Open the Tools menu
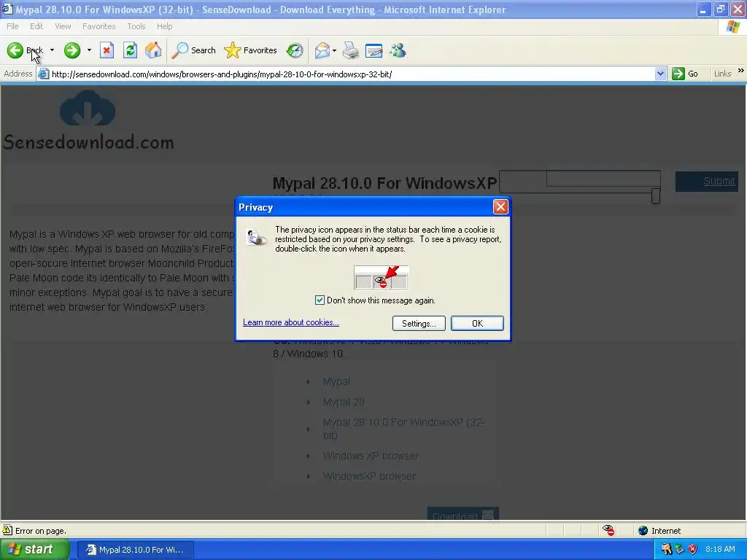The image size is (747, 560). click(136, 26)
